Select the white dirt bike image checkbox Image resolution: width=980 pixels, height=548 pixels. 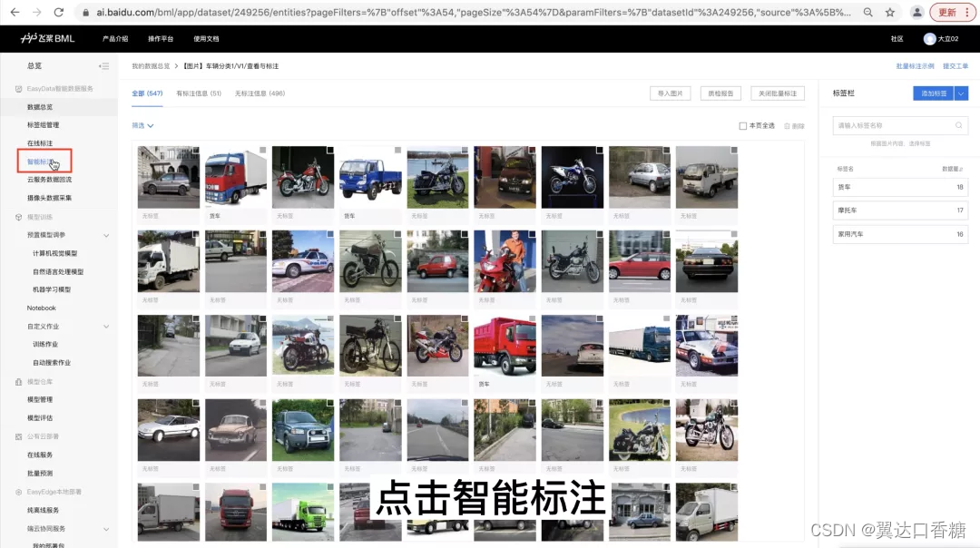pyautogui.click(x=600, y=150)
